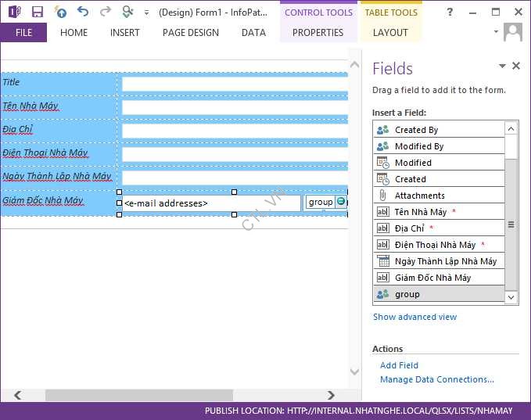Switch to the PAGE DESIGN tab
The image size is (531, 420).
tap(190, 32)
